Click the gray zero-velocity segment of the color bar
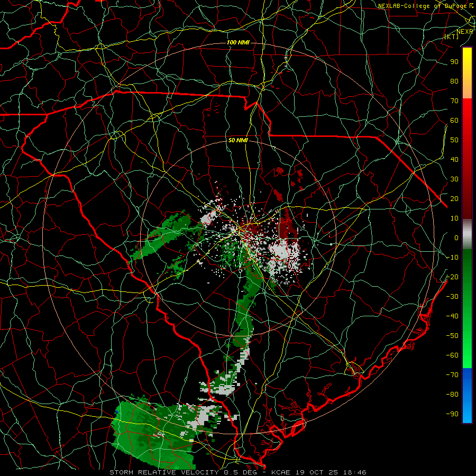This screenshot has width=476, height=476. (x=467, y=234)
